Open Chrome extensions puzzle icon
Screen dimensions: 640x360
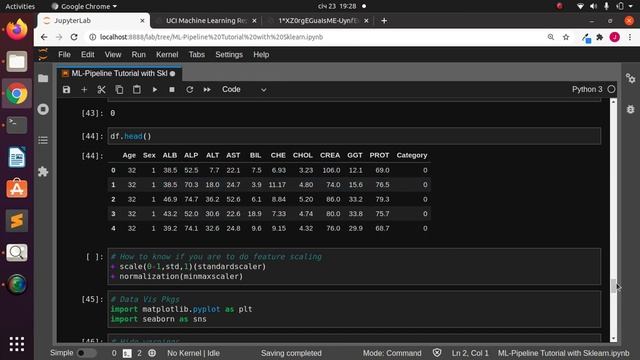pos(600,37)
